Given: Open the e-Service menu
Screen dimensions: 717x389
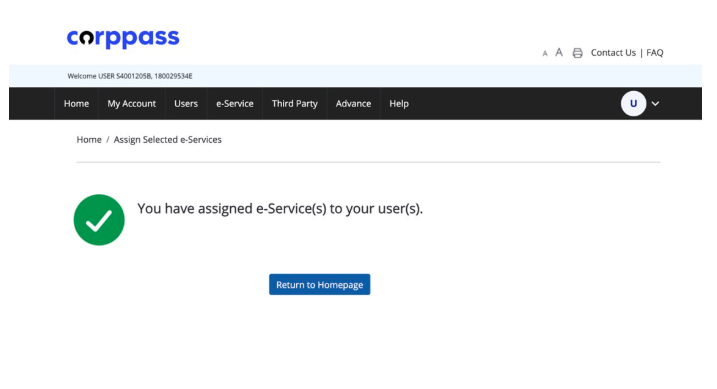Looking at the screenshot, I should (x=235, y=104).
